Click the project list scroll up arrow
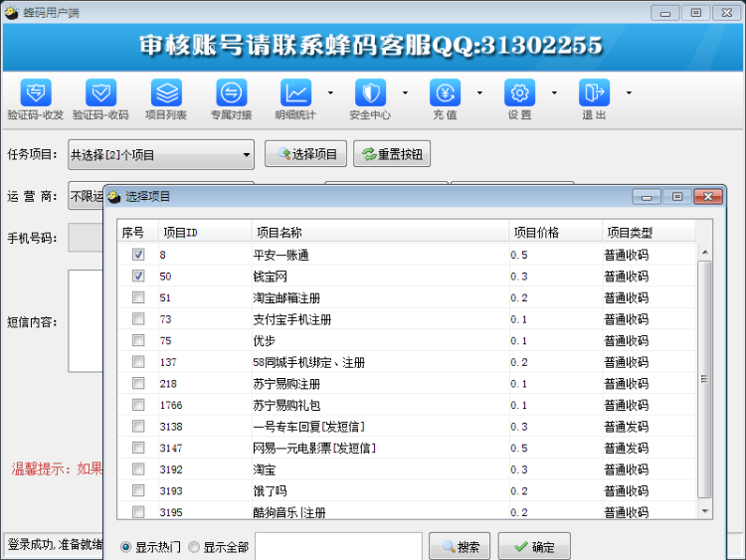 pos(705,252)
